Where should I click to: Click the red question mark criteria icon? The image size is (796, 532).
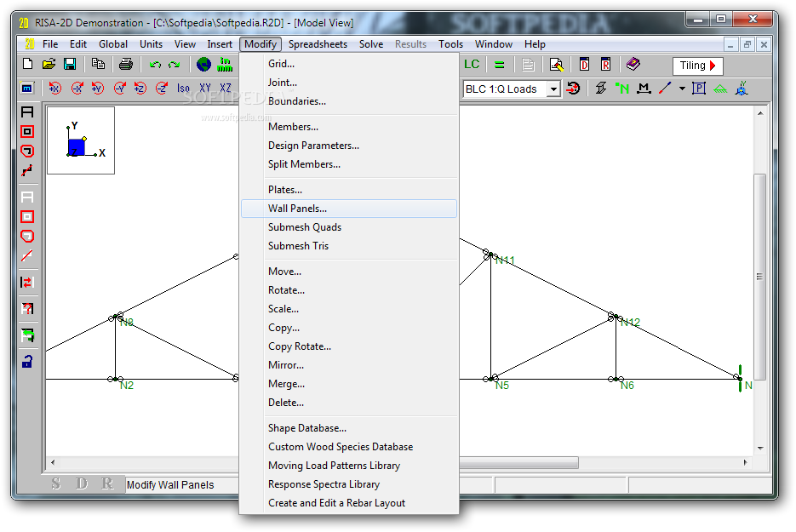tap(27, 309)
